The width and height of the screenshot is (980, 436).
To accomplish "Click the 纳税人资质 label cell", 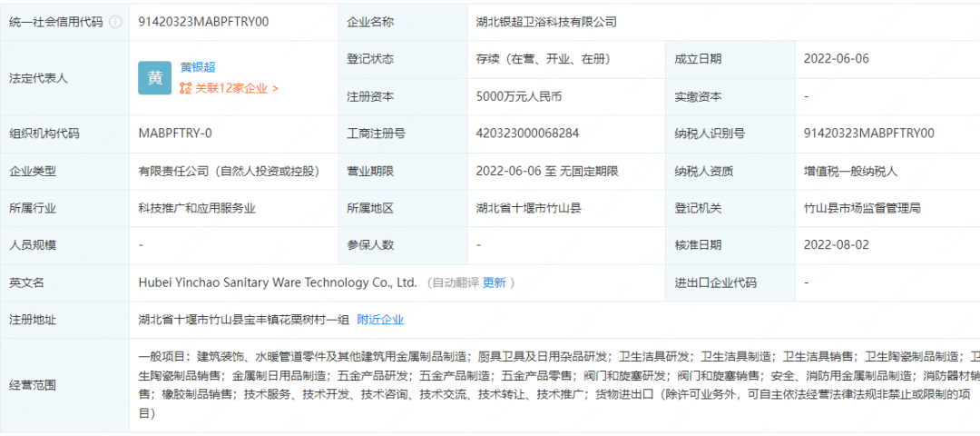I will 730,172.
